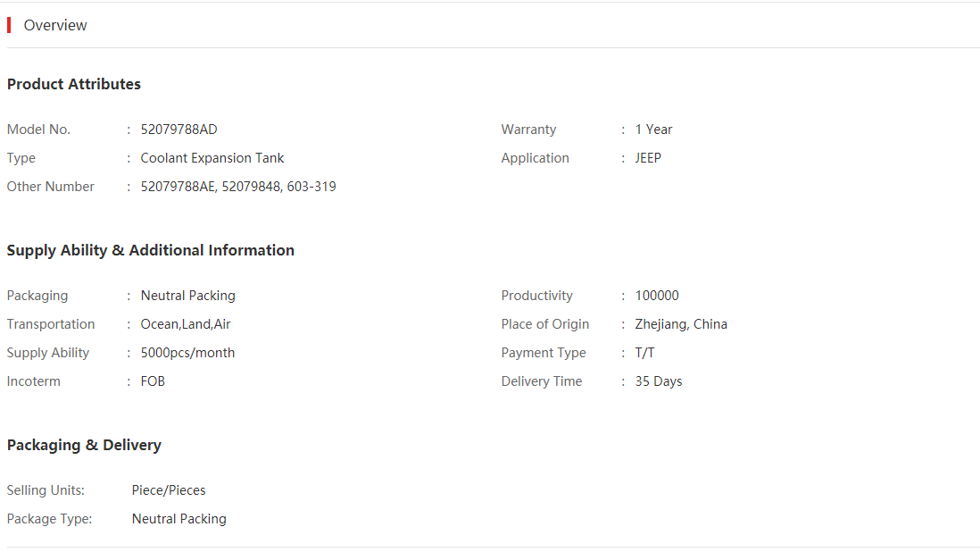Click the red bar beside Overview
Viewport: 980px width, 552px height.
(x=9, y=25)
